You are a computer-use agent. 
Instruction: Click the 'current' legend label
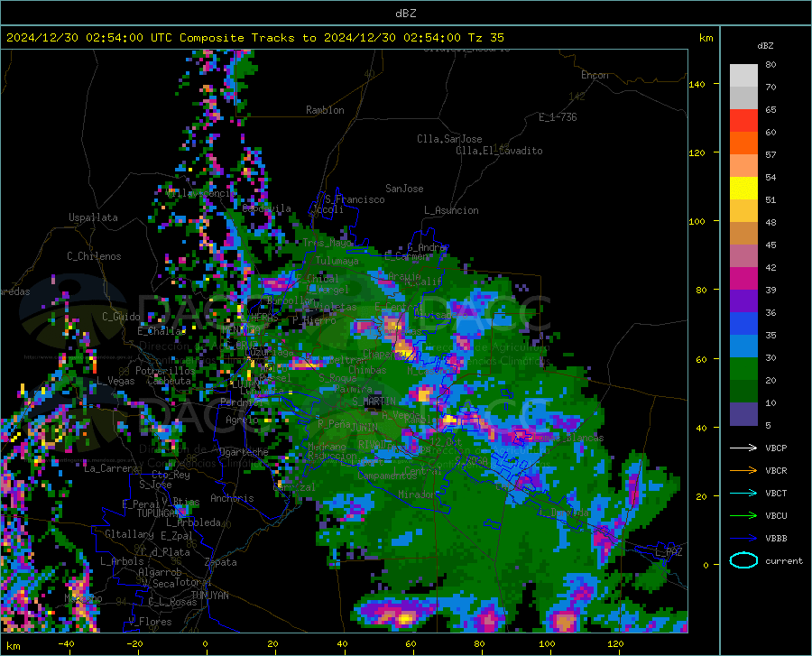coord(784,560)
